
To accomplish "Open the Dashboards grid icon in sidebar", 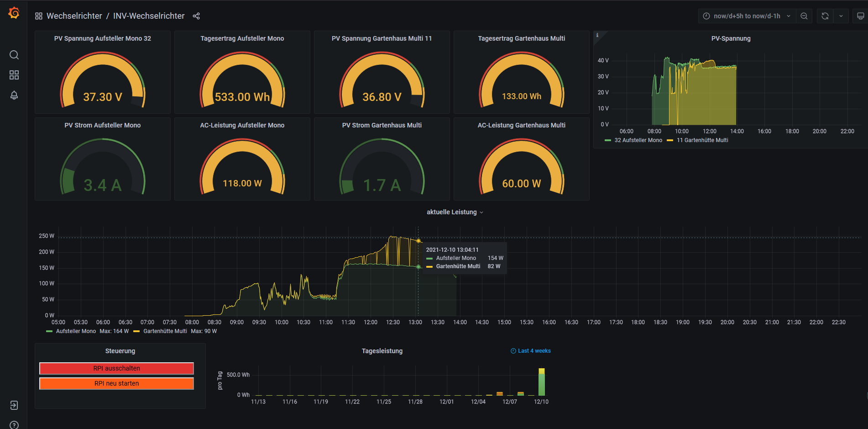I will pyautogui.click(x=14, y=75).
